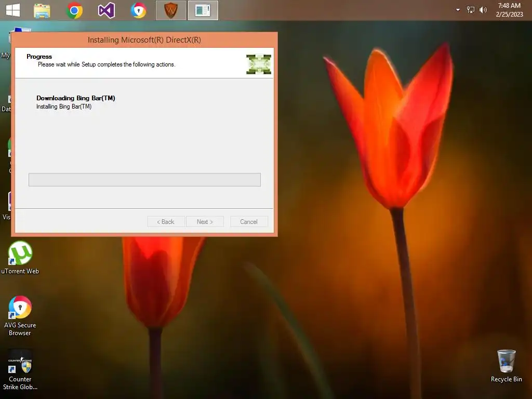Select the Counter Strike Global desktop shortcut
532x399 pixels.
click(20, 370)
